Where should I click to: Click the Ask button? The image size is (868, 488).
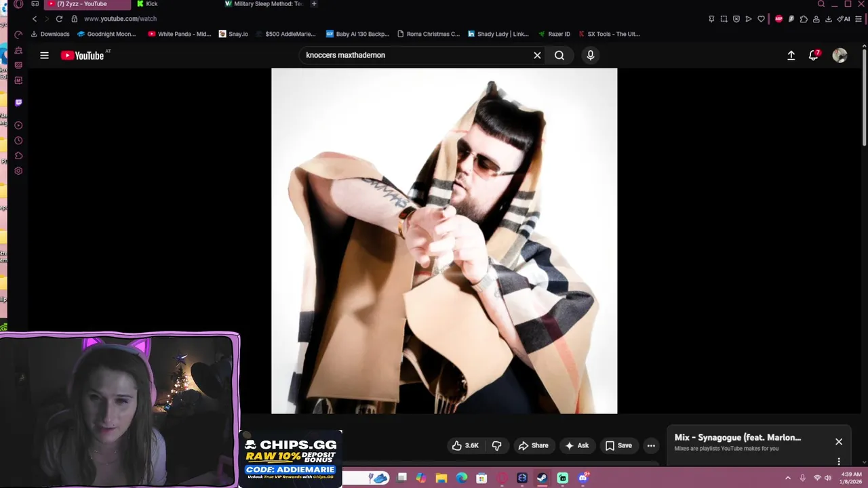coord(577,445)
